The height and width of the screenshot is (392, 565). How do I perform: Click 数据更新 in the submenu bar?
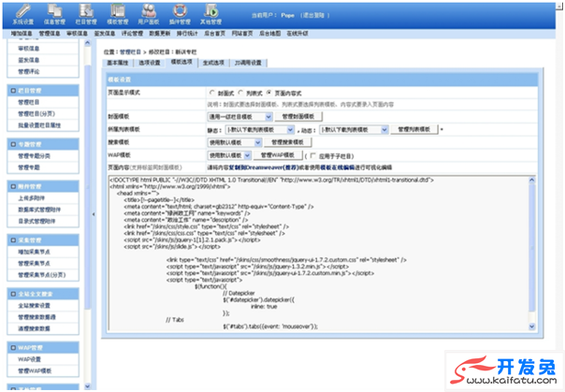[160, 34]
